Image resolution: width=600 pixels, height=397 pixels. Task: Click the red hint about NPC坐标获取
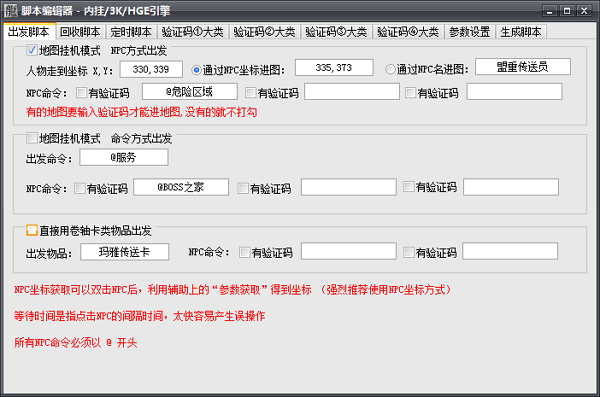point(233,290)
